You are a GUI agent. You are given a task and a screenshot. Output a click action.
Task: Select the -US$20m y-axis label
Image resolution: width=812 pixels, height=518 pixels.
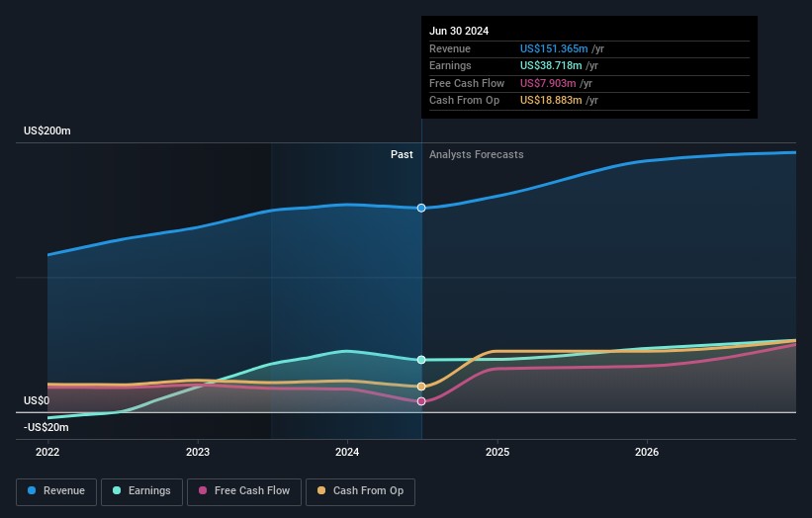point(45,427)
